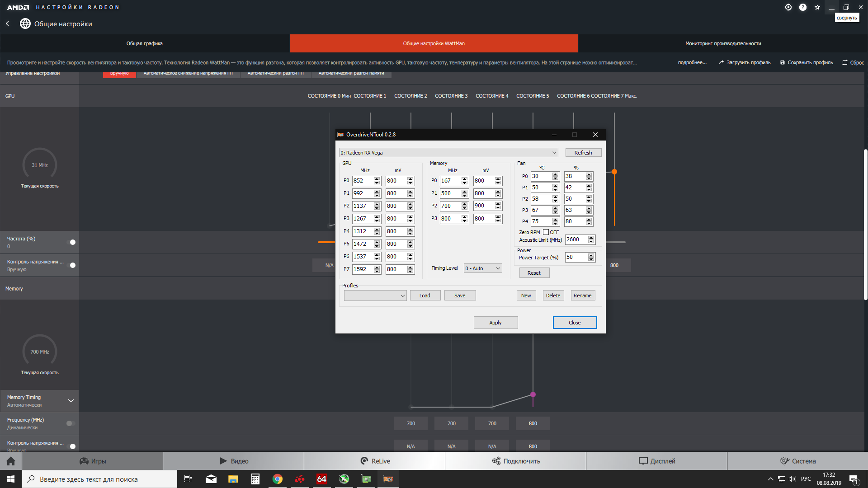Viewport: 868px width, 488px height.
Task: Open the help question mark icon
Action: tap(802, 7)
